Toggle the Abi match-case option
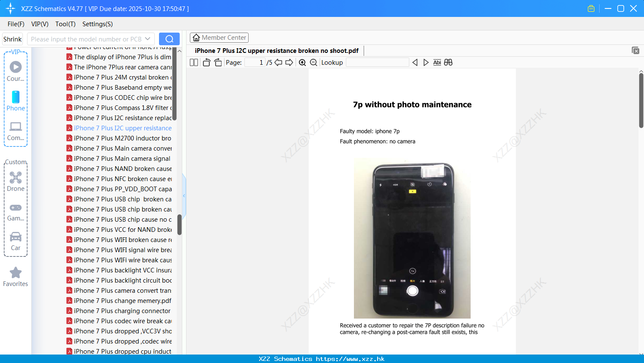 point(437,63)
